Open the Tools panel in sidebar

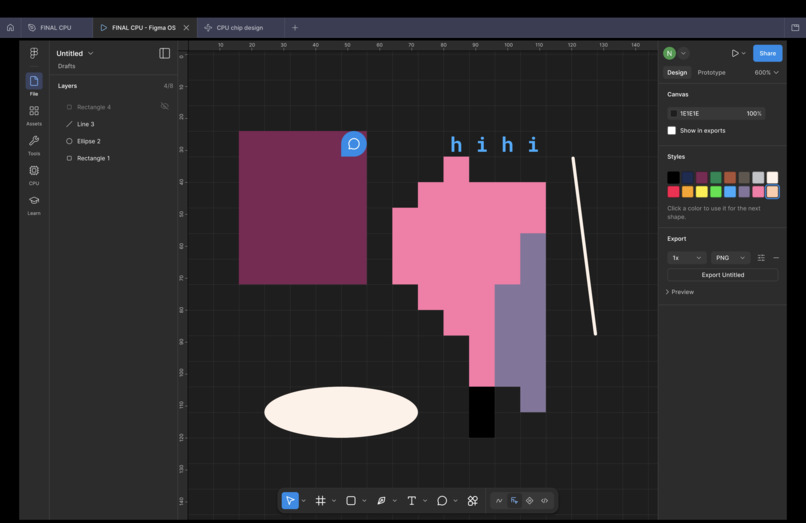point(34,145)
